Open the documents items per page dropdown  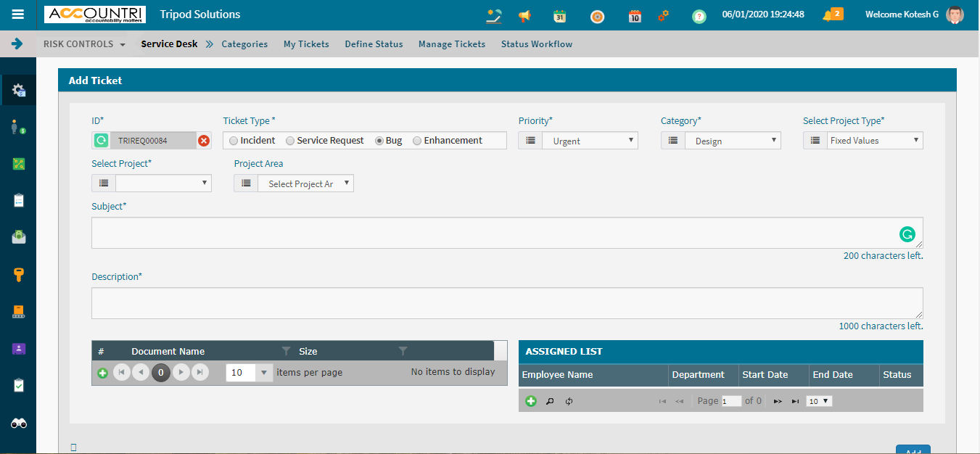(x=249, y=373)
